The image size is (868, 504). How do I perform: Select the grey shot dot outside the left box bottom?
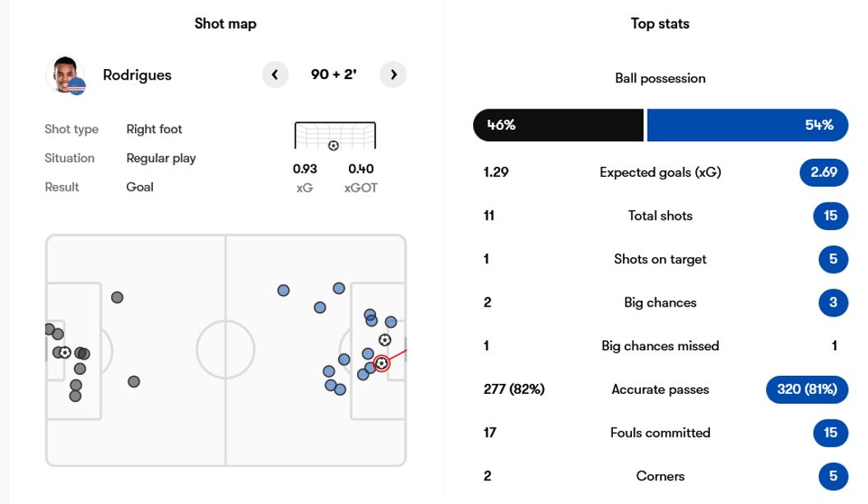click(134, 381)
